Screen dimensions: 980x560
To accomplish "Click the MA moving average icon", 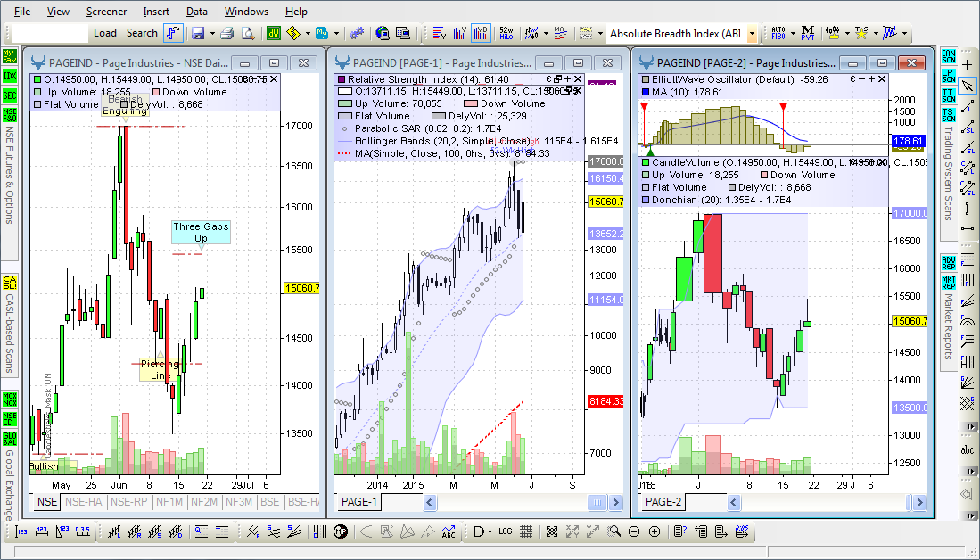I will [560, 33].
